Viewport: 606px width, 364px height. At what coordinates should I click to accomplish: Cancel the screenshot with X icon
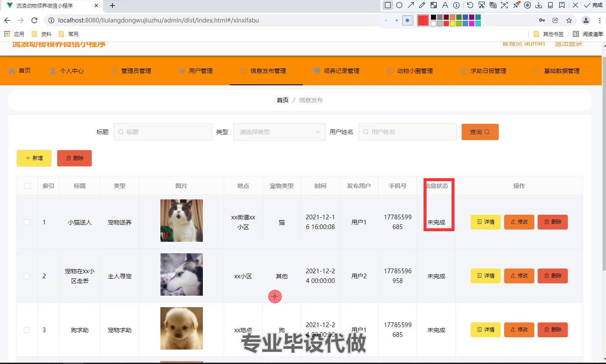point(575,5)
